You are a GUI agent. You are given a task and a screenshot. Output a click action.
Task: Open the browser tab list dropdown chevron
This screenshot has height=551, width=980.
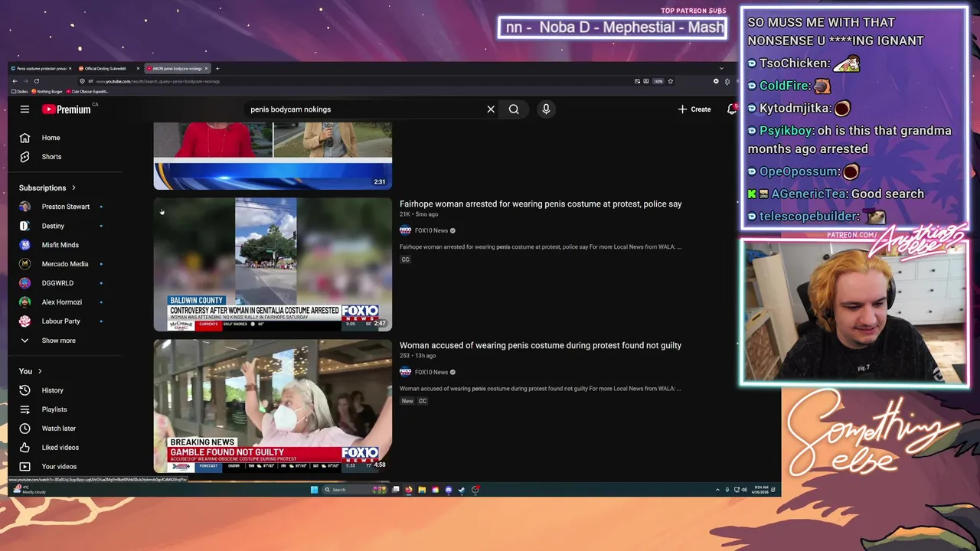click(x=721, y=69)
